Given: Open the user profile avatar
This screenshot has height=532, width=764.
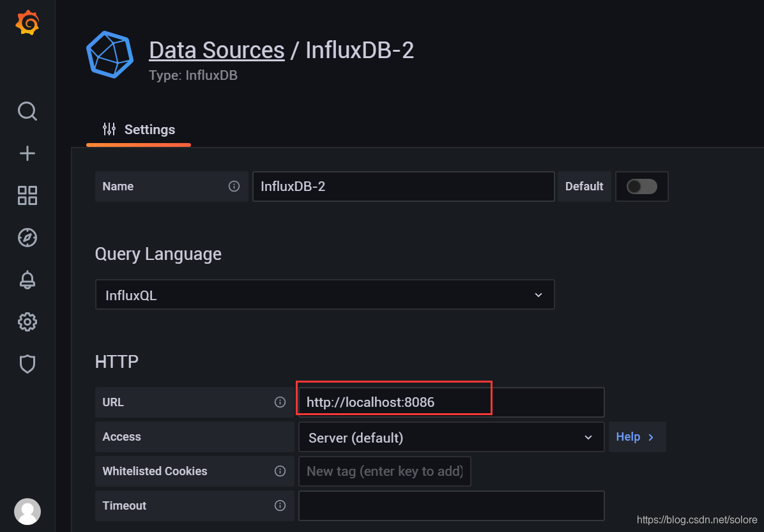Looking at the screenshot, I should click(x=27, y=512).
